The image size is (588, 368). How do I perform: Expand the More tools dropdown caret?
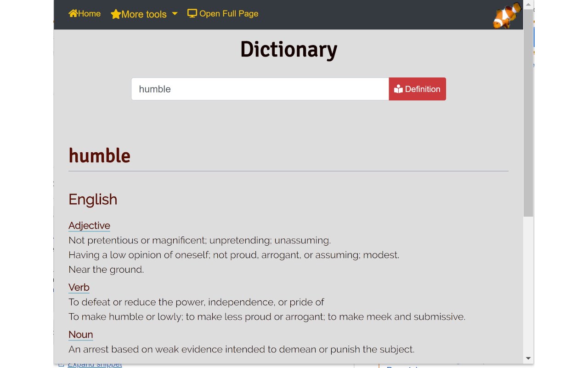(x=175, y=14)
